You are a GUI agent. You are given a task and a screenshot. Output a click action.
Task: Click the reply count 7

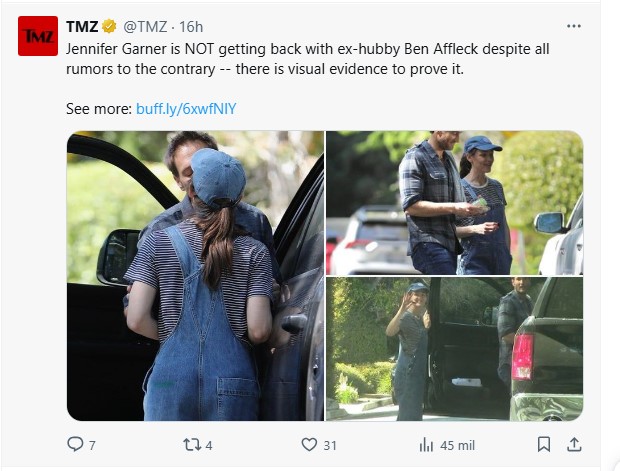(x=92, y=446)
